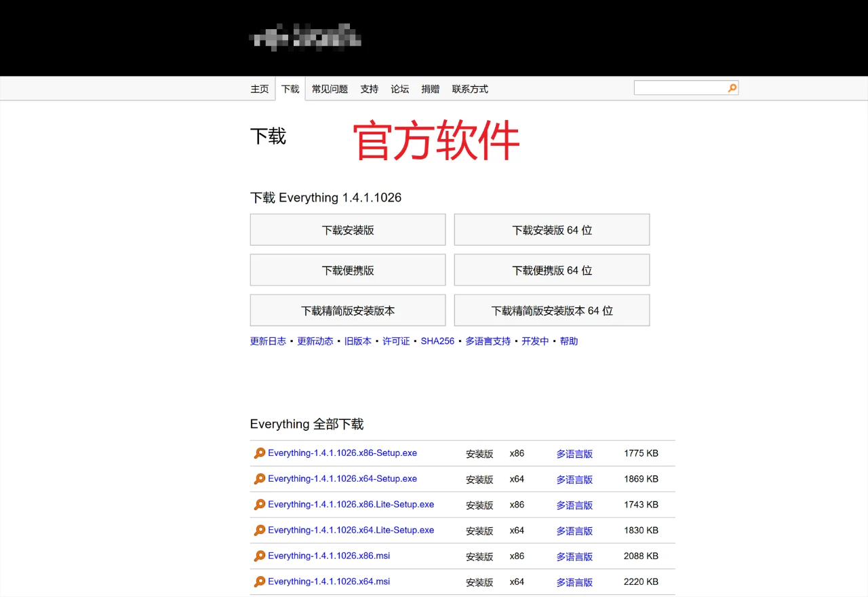Click the search magnifier icon
This screenshot has width=868, height=597.
(x=732, y=88)
